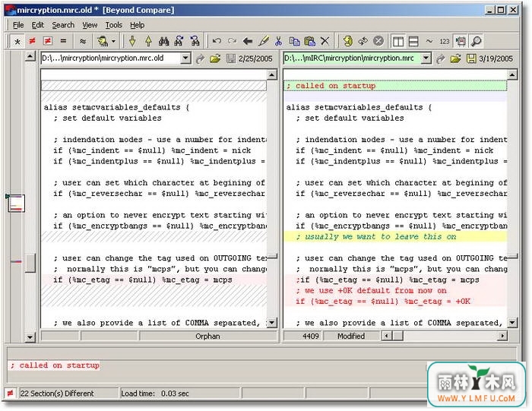Open the Tools menu
The height and width of the screenshot is (411, 532).
[x=113, y=25]
